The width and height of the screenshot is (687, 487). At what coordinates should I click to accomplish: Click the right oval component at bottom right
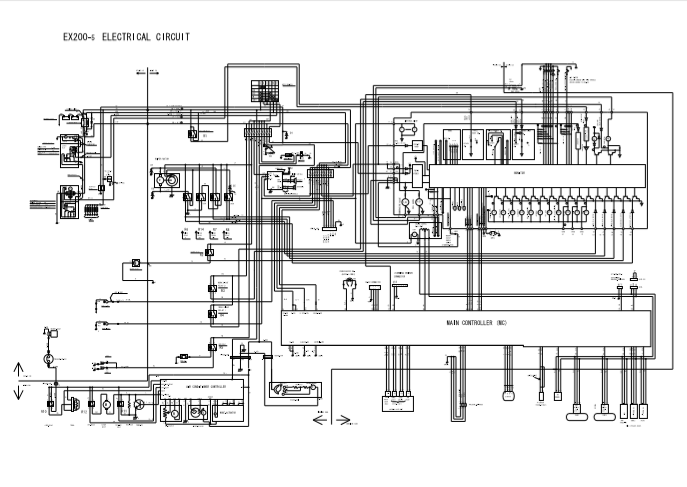click(x=604, y=412)
